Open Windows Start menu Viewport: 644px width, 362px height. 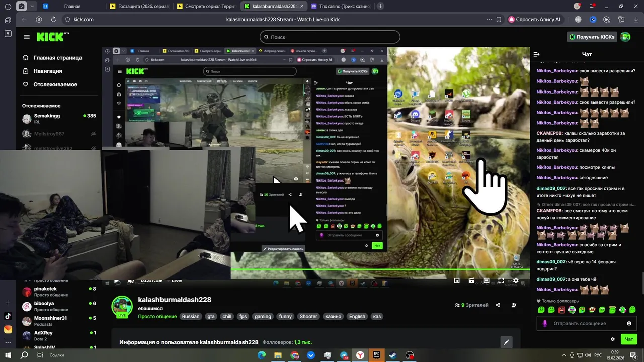click(x=8, y=355)
